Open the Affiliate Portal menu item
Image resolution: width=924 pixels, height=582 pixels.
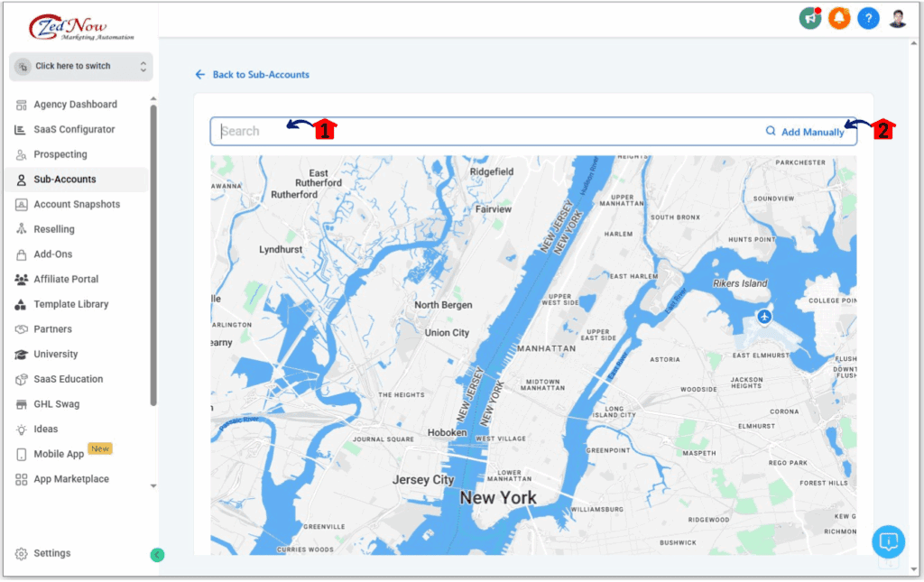(x=66, y=280)
